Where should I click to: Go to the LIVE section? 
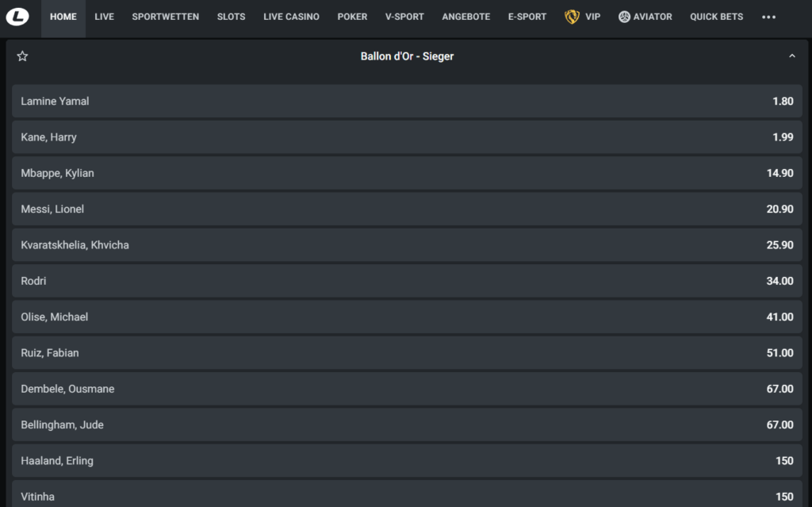104,17
